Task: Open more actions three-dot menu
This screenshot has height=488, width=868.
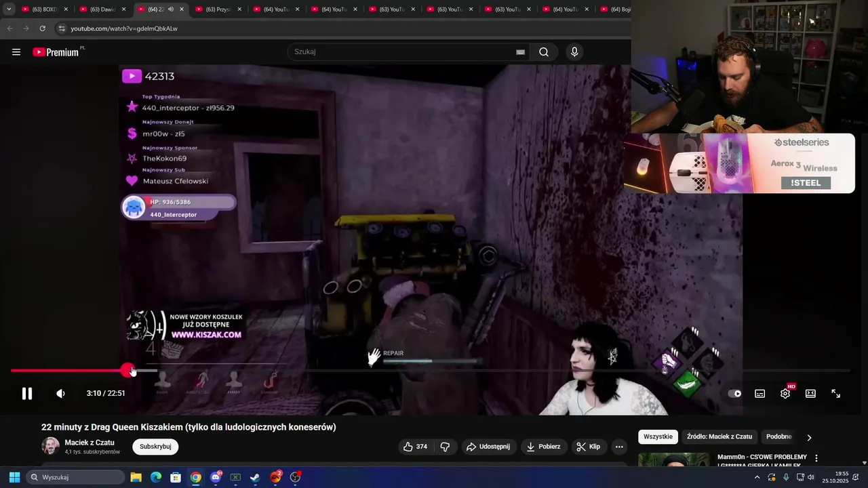Action: click(x=618, y=447)
